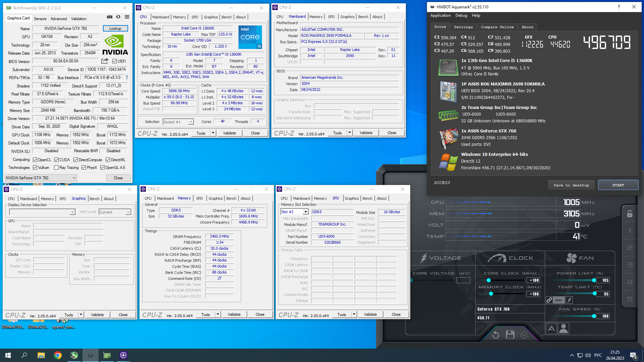644x362 pixels.
Task: Toggle UEFI checkbox in GPU-Z
Action: 114,61
